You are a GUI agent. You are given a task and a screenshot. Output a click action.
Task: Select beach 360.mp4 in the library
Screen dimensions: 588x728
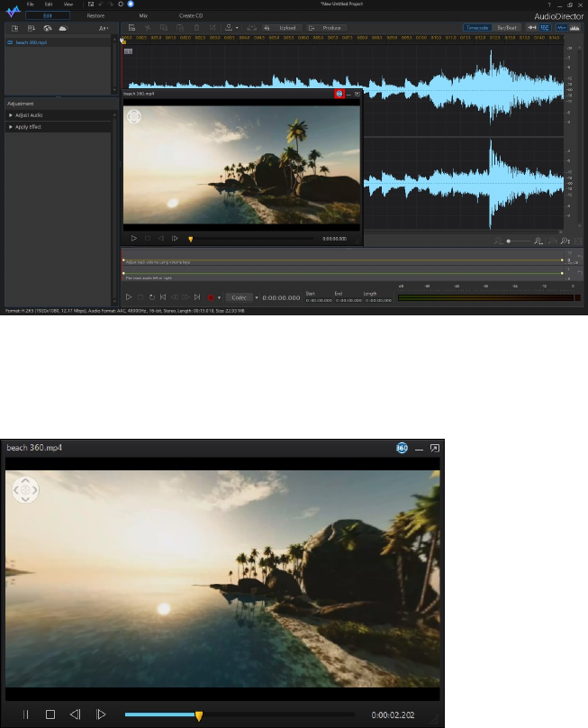pyautogui.click(x=32, y=42)
